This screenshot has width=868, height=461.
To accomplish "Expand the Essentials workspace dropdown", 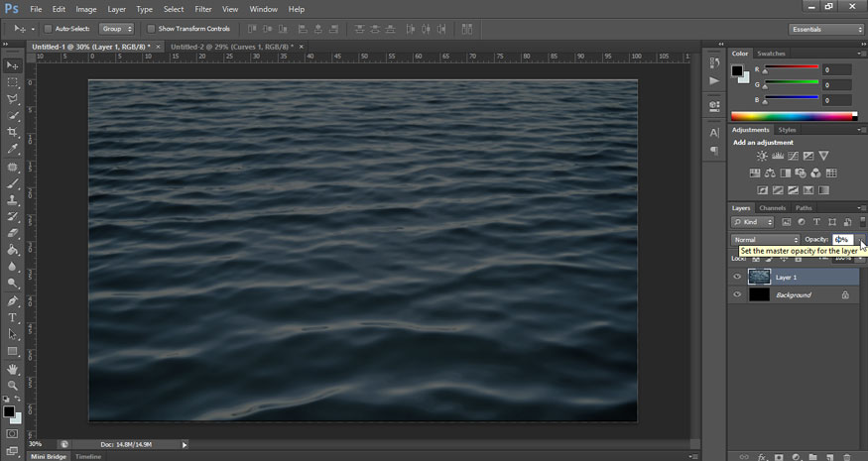I will 826,29.
